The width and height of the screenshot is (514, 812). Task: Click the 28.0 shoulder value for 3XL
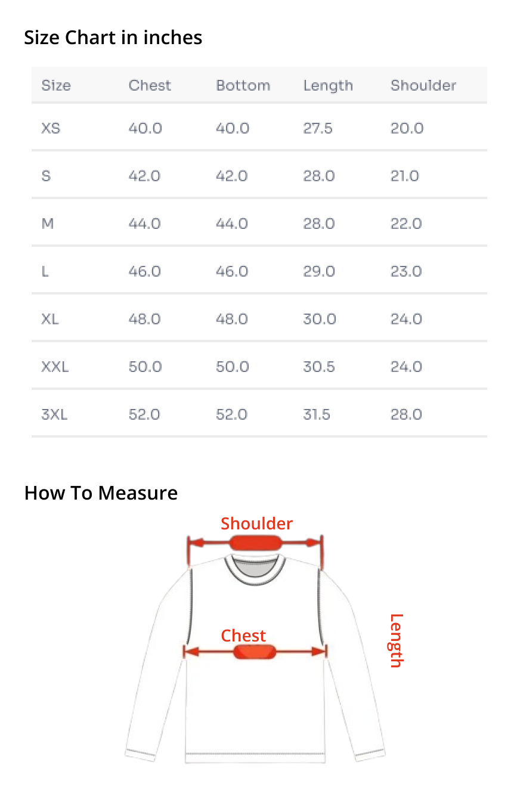click(407, 414)
